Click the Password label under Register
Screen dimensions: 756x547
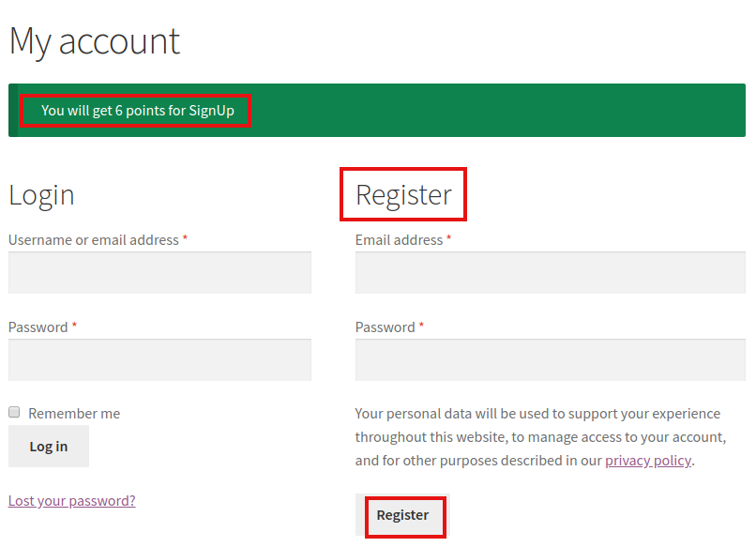386,327
